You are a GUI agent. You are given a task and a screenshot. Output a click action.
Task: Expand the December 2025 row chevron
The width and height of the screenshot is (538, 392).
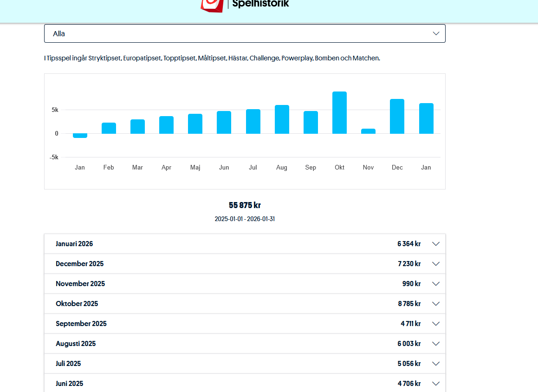point(435,264)
